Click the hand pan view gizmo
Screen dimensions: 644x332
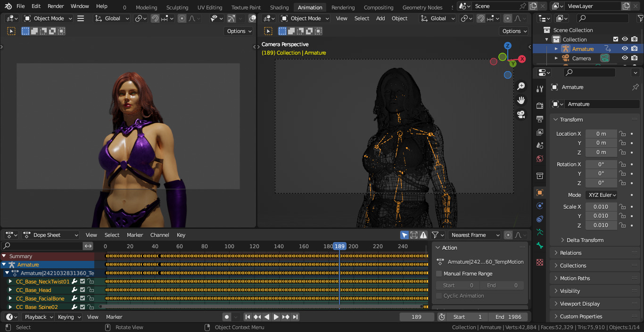[x=521, y=100]
